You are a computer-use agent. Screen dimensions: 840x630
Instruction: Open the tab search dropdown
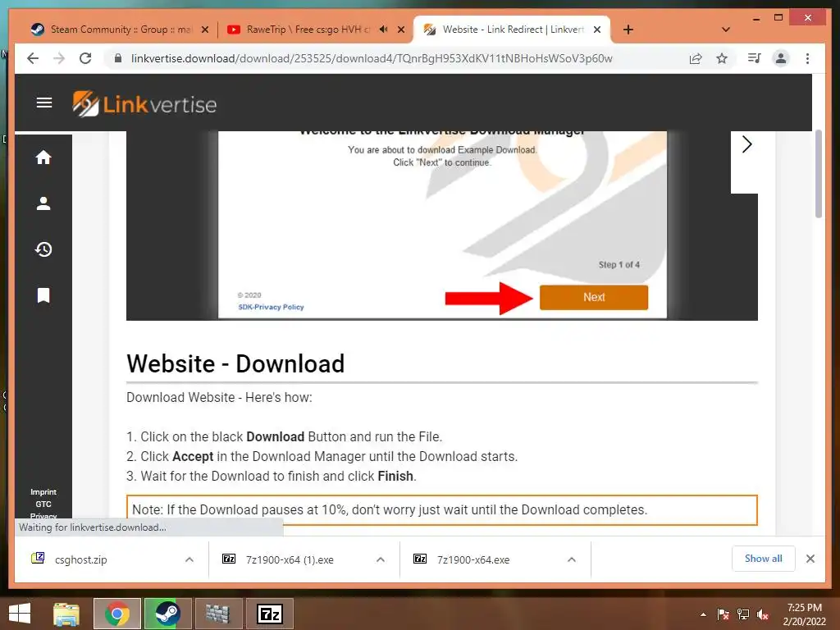pos(726,30)
